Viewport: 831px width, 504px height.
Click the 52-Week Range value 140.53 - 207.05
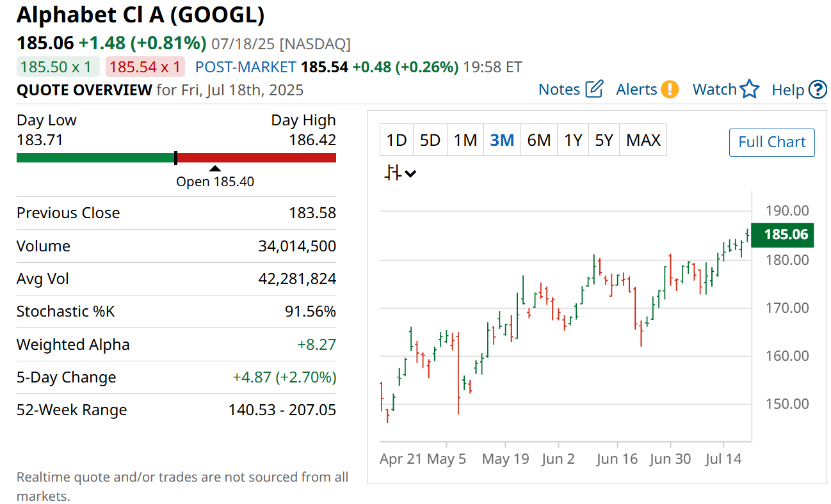(x=282, y=410)
